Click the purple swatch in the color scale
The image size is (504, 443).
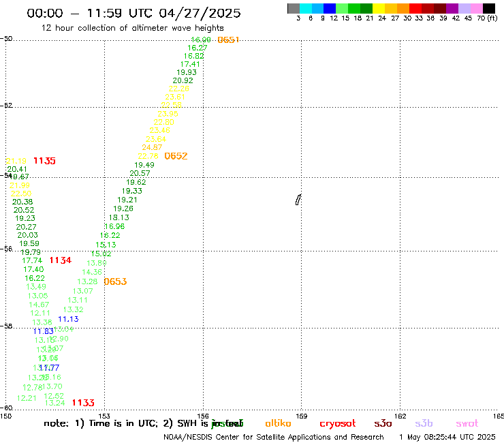click(452, 8)
